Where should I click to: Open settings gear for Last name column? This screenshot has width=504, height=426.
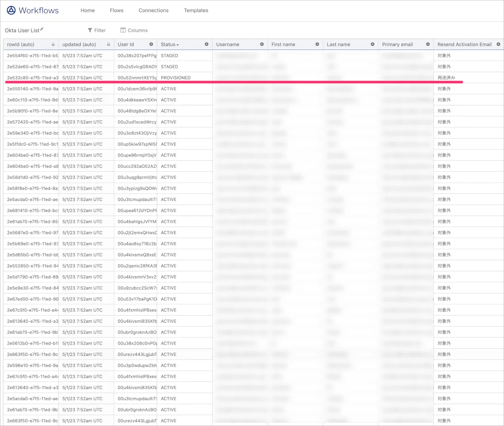pos(373,44)
